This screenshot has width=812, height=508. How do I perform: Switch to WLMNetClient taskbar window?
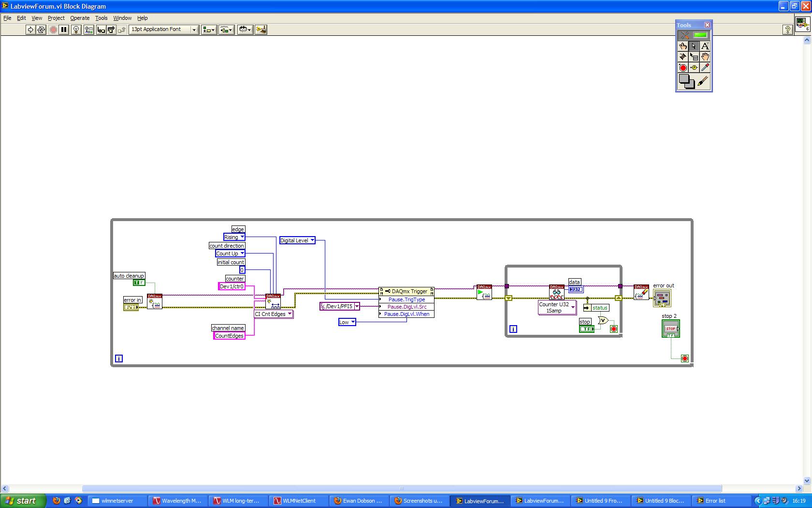pos(299,501)
